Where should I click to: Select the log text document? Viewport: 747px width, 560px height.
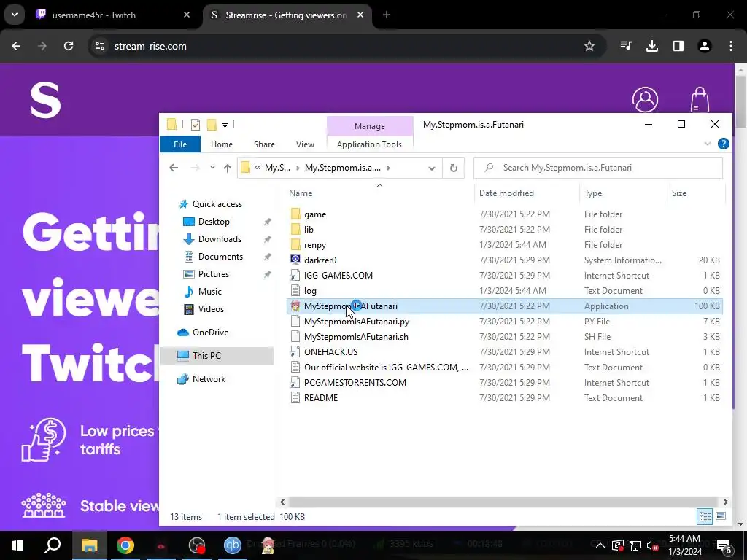point(310,290)
